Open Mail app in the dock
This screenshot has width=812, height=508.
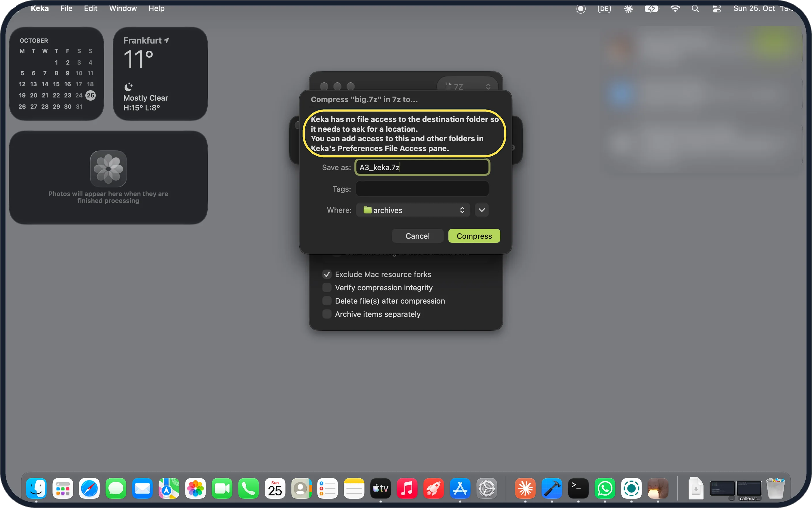coord(142,488)
